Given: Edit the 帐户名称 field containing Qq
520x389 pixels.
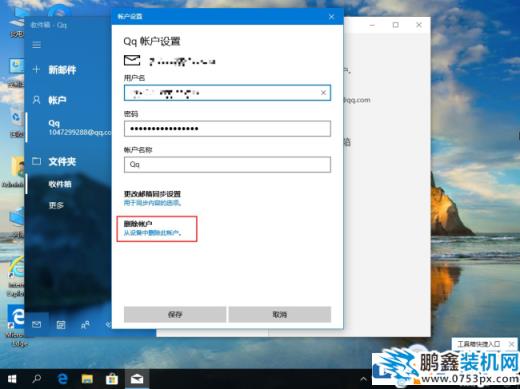Looking at the screenshot, I should pyautogui.click(x=227, y=164).
